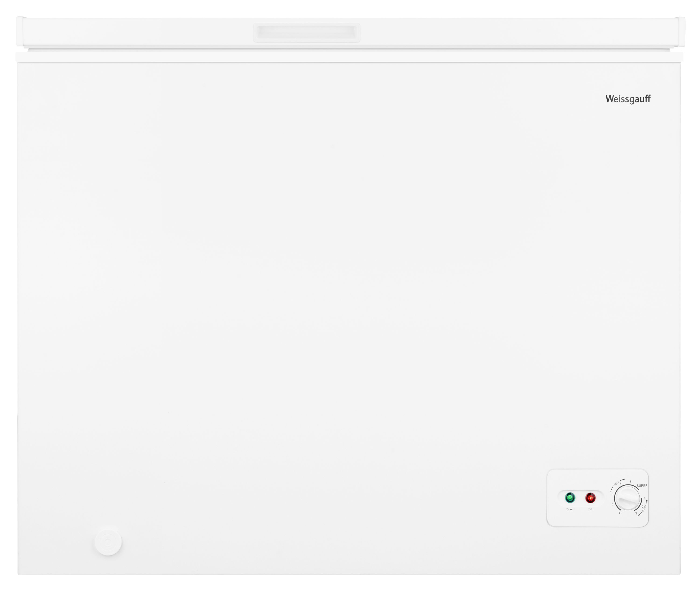
Task: Click number 7 on the thermostat dial
Action: click(620, 484)
